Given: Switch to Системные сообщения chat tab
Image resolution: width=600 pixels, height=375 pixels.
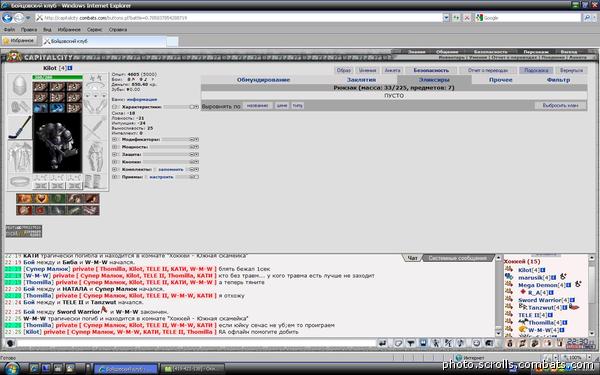Looking at the screenshot, I should [457, 258].
